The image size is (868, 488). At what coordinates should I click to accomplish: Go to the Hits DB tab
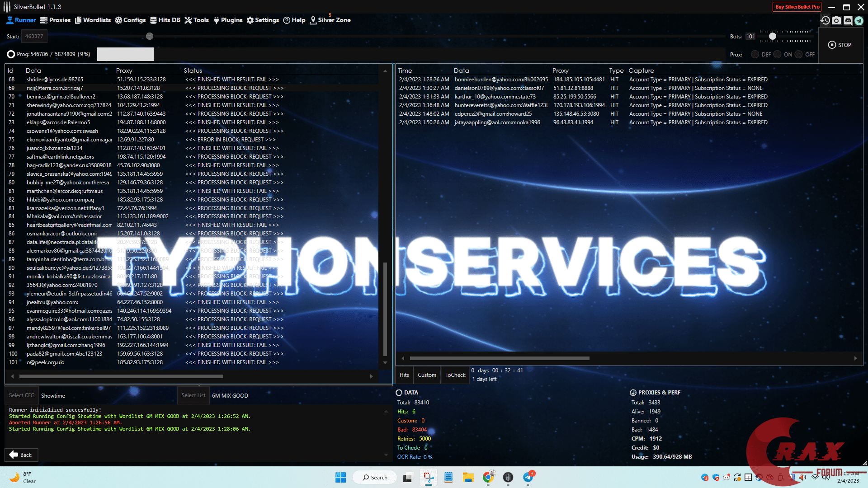(x=165, y=20)
